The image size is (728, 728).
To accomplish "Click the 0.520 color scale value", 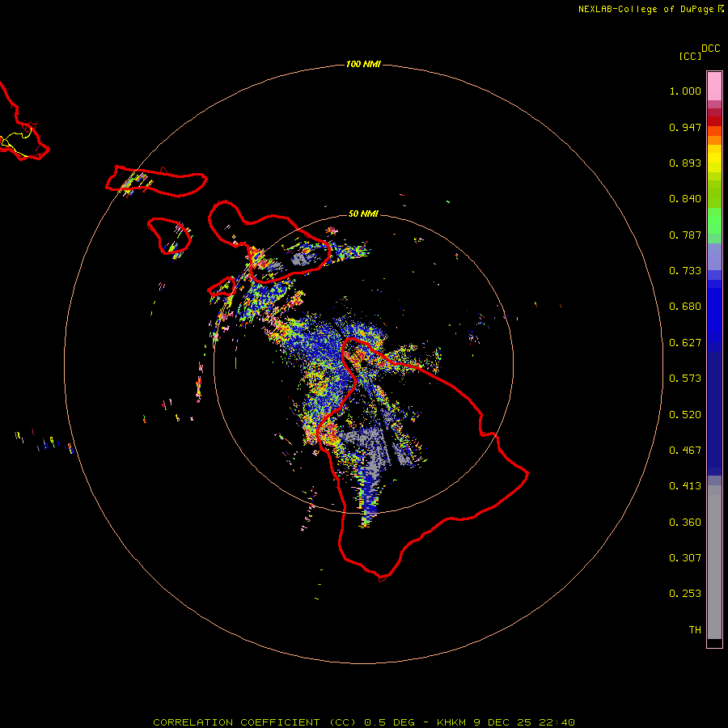I will 685,415.
